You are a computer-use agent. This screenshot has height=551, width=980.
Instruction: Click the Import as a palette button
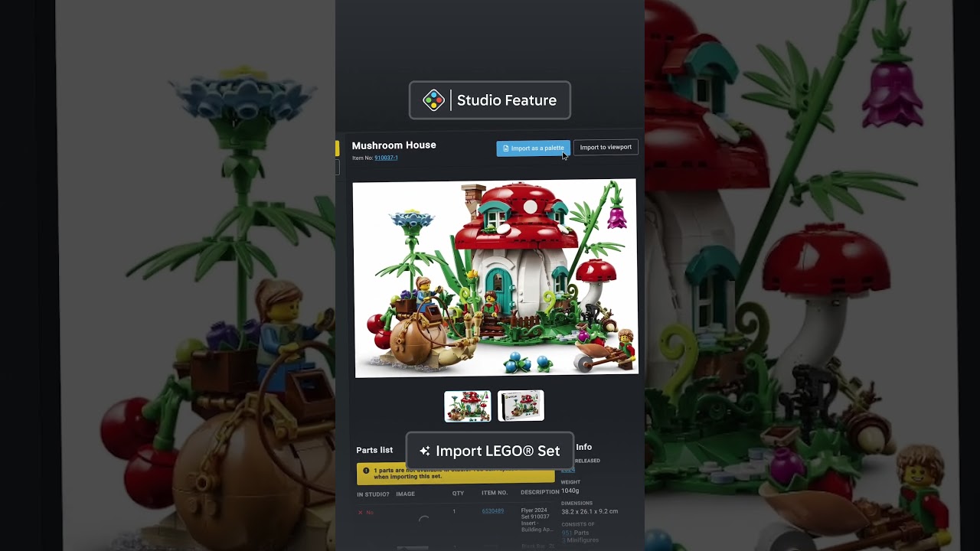533,148
